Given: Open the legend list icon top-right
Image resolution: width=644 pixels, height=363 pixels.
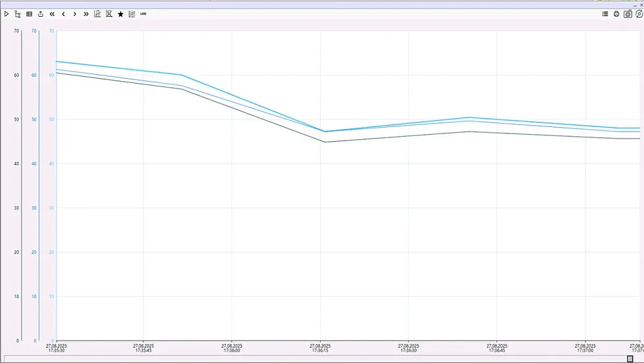Looking at the screenshot, I should point(605,14).
